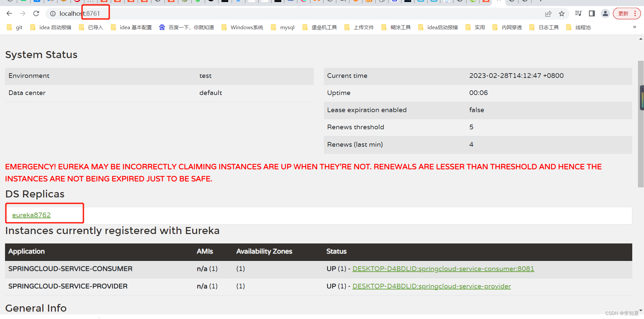644x319 pixels.
Task: Click the browser forward arrow
Action: [22, 13]
